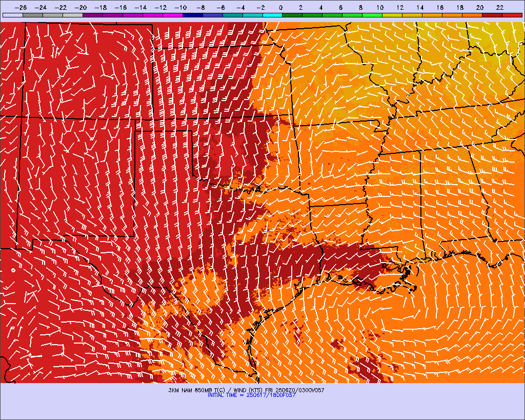Click the '12' scale label
The height and width of the screenshot is (420, 525).
(x=400, y=8)
